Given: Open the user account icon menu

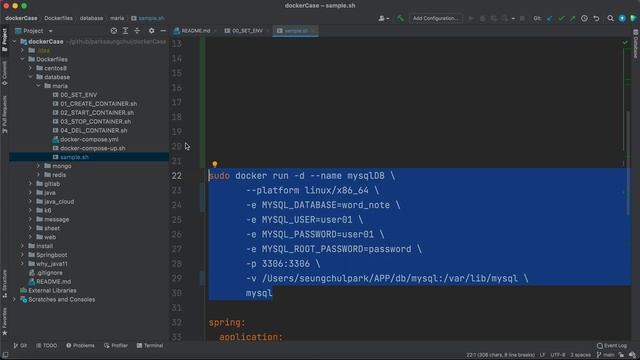Looking at the screenshot, I should coord(383,18).
